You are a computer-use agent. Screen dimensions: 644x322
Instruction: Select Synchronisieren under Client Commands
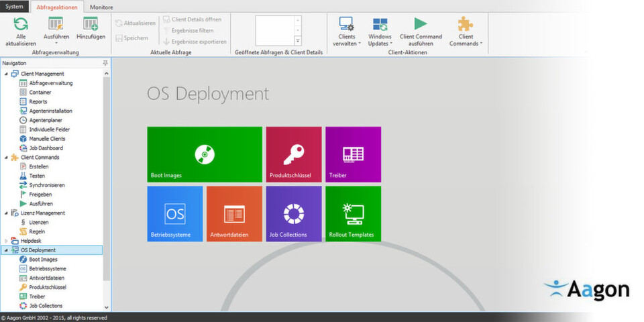[47, 185]
